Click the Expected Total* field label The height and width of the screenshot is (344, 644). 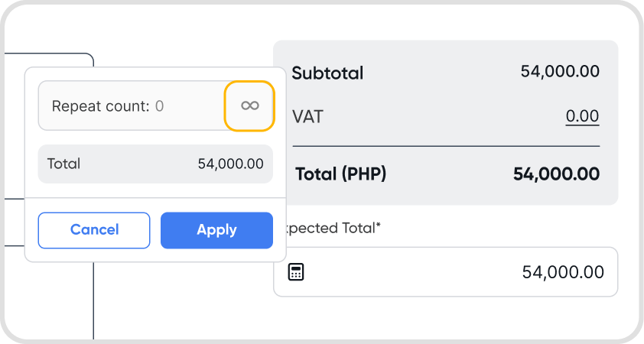click(x=333, y=228)
